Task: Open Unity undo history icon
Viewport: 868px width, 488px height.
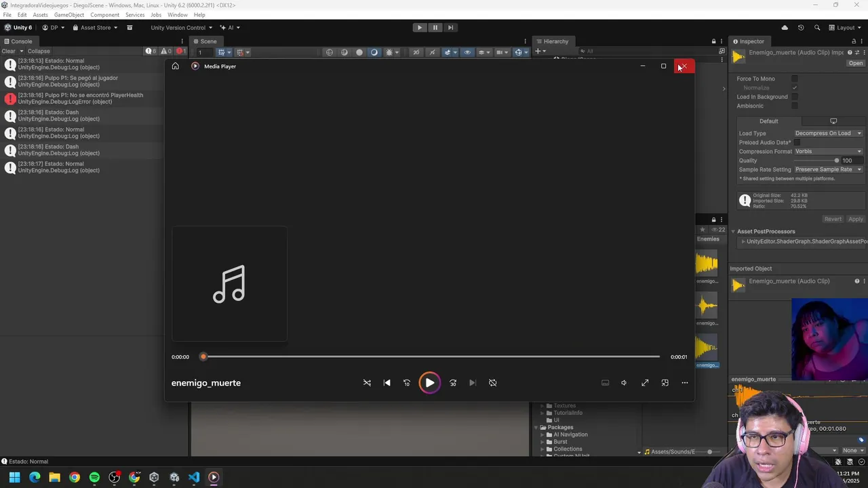Action: tap(801, 28)
